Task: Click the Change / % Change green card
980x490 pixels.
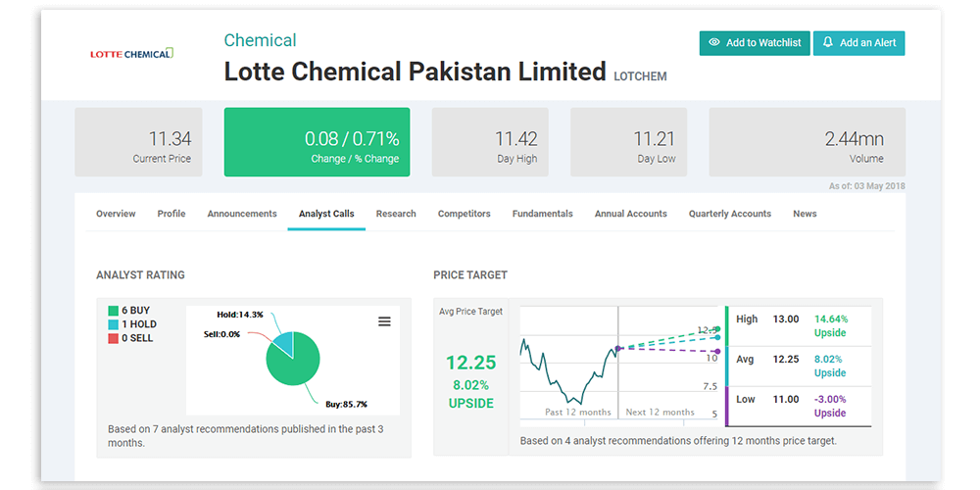Action: [317, 142]
